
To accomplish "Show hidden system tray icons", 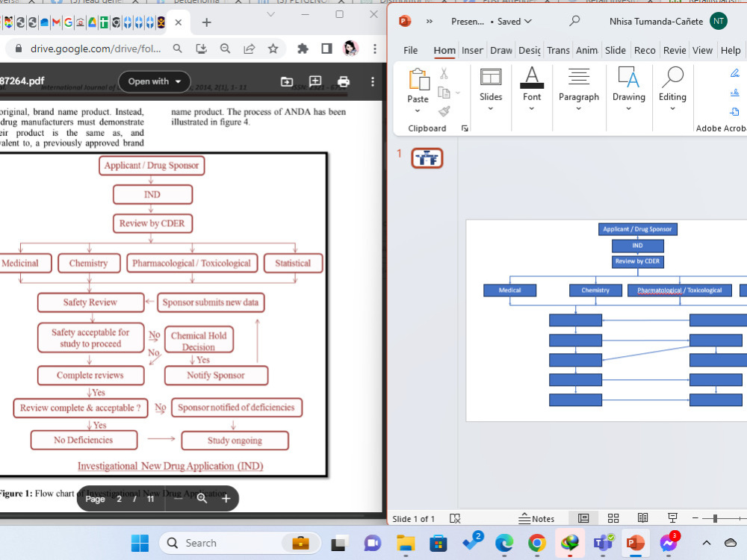I will coord(707,543).
